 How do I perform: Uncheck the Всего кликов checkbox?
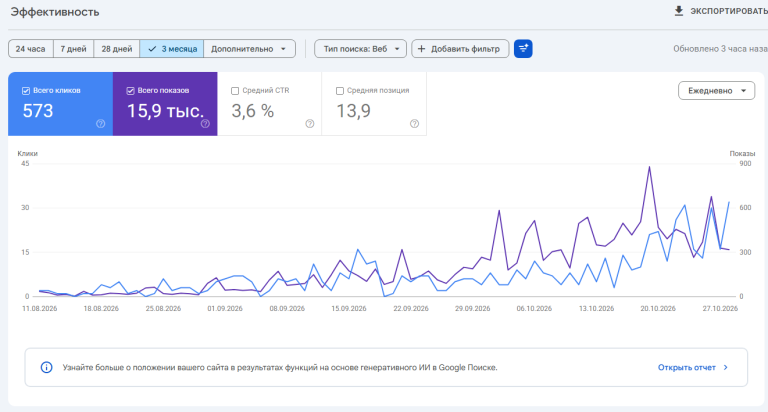point(26,91)
